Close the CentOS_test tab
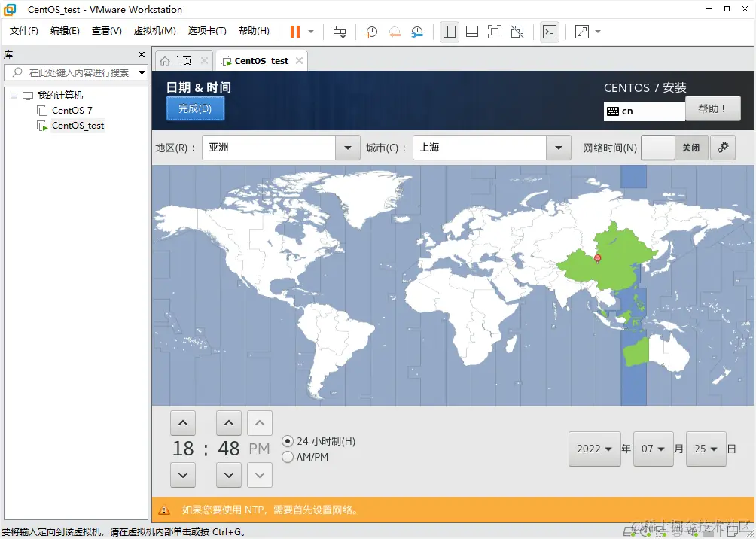The height and width of the screenshot is (539, 756). pos(300,61)
